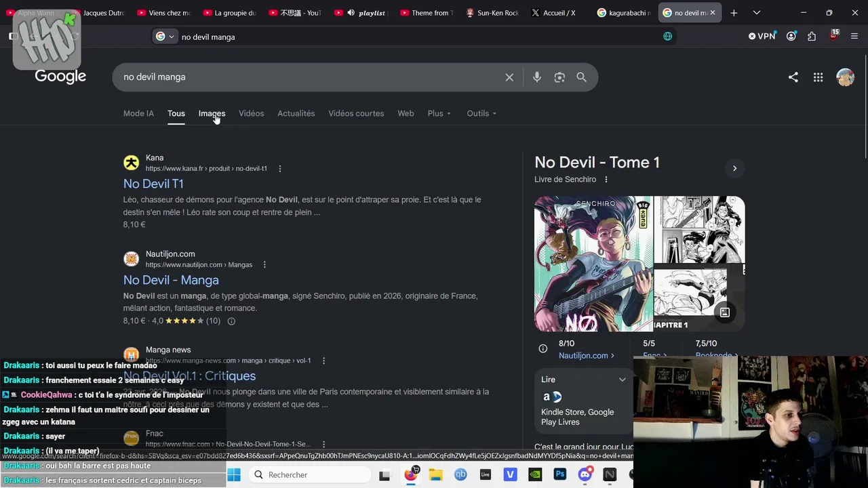
Task: Open more options for the Kana result
Action: pos(279,169)
